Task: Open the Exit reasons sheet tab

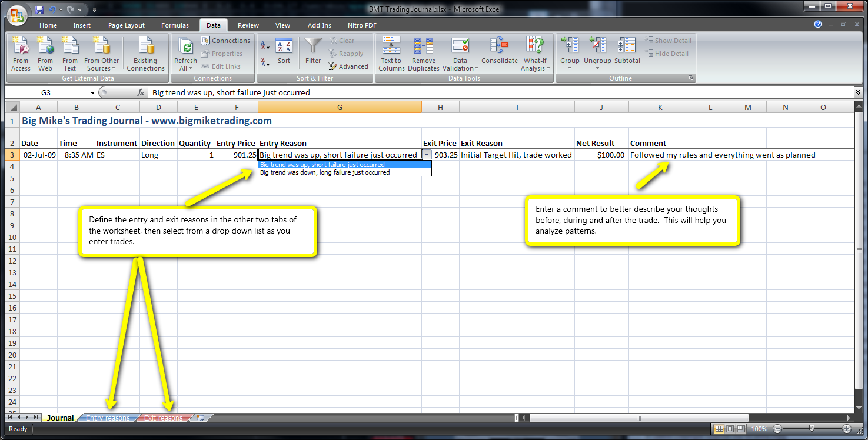Action: 164,418
